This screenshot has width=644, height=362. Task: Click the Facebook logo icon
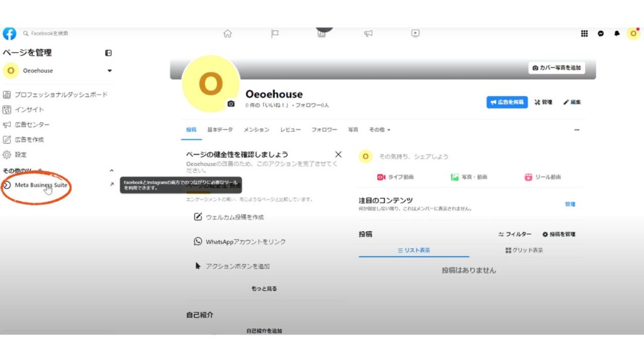(x=9, y=33)
